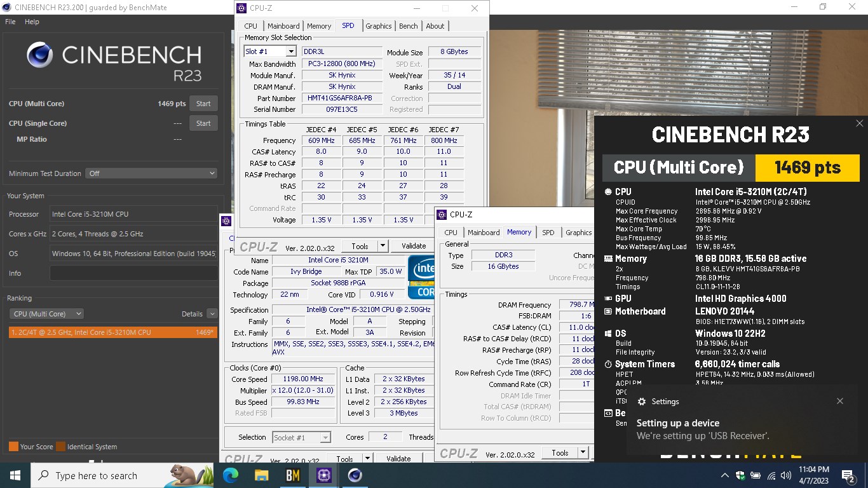Click the Details button in Ranking
This screenshot has height=488, width=868.
coord(192,314)
